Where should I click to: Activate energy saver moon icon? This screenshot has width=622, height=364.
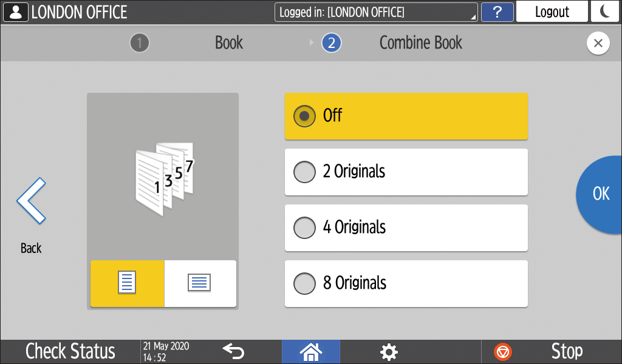tap(605, 12)
